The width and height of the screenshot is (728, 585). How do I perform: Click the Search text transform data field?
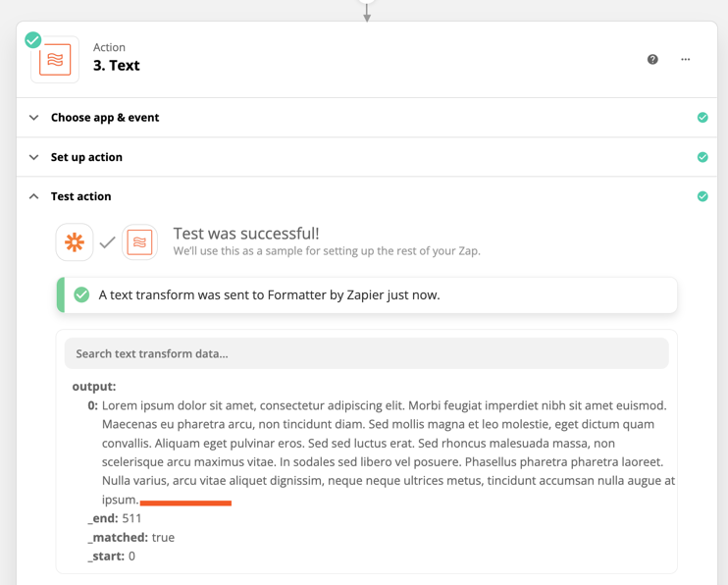[366, 353]
